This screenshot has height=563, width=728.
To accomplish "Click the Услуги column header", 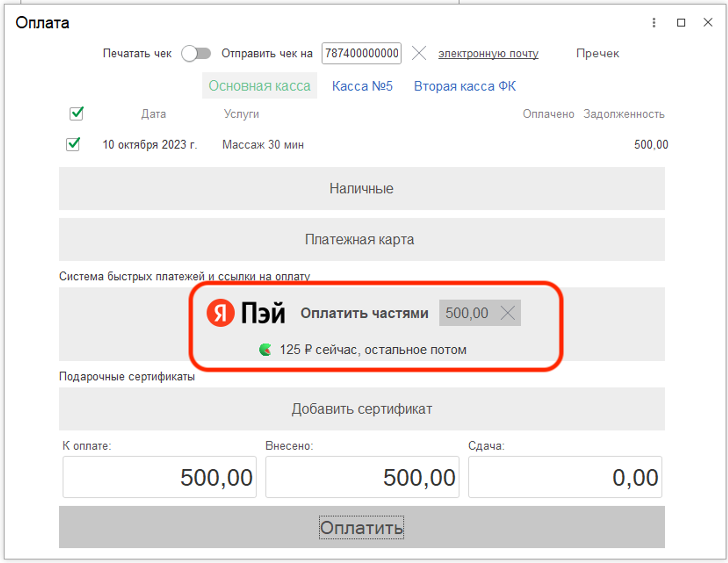I will 241,114.
